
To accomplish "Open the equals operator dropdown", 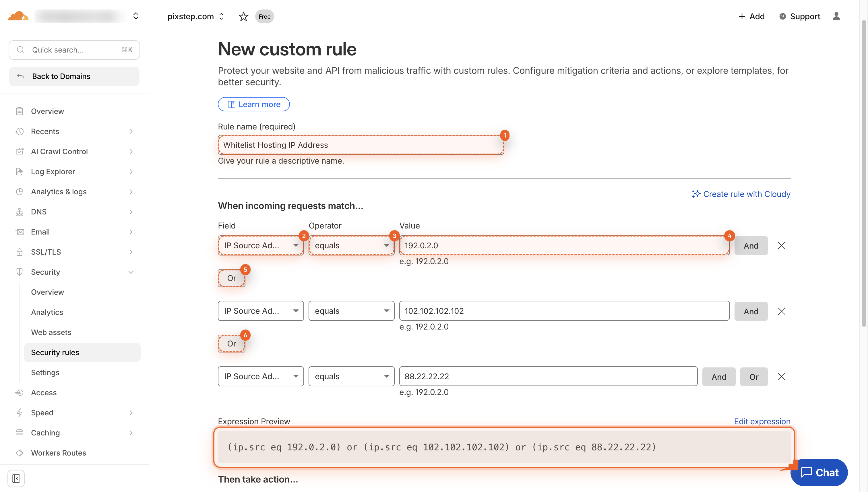I will 351,245.
